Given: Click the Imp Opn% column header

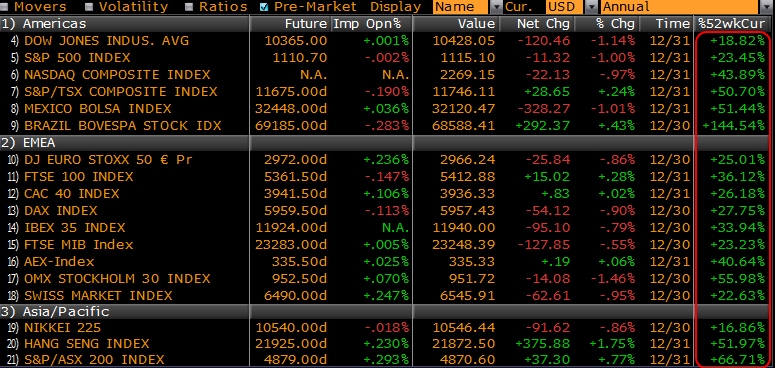Looking at the screenshot, I should pyautogui.click(x=371, y=24).
